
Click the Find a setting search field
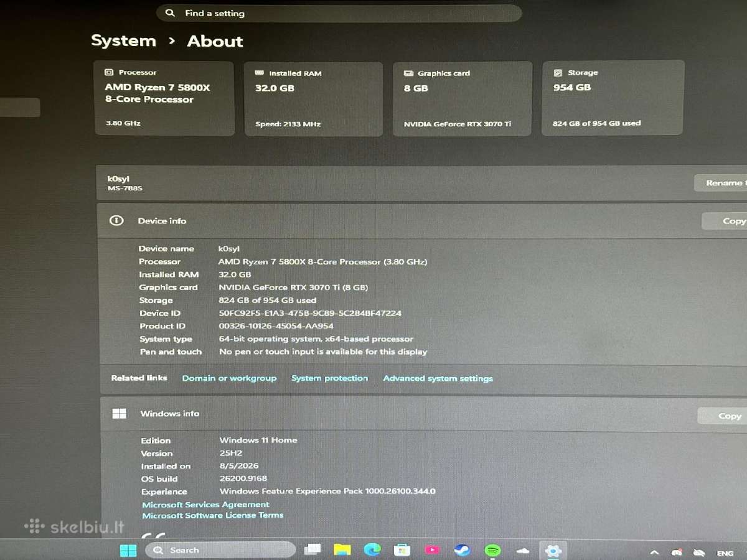pyautogui.click(x=339, y=13)
